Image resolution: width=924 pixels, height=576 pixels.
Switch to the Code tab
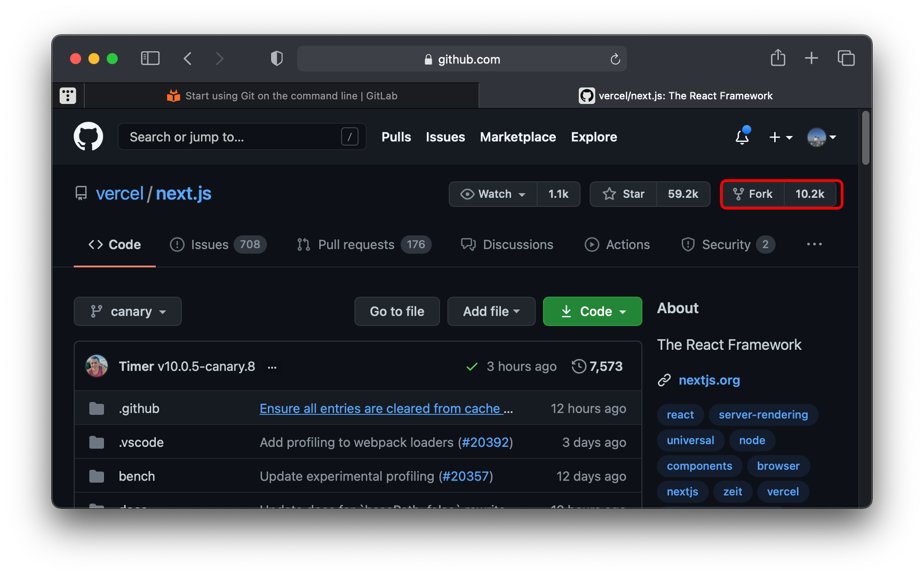point(115,244)
